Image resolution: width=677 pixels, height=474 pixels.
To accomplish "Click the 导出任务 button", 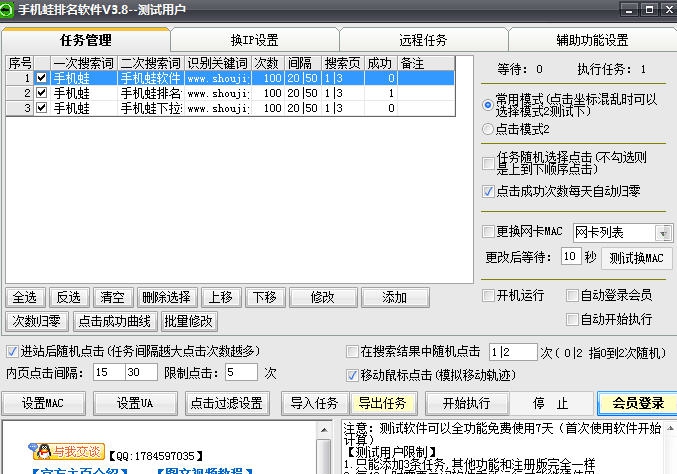I will tap(383, 403).
